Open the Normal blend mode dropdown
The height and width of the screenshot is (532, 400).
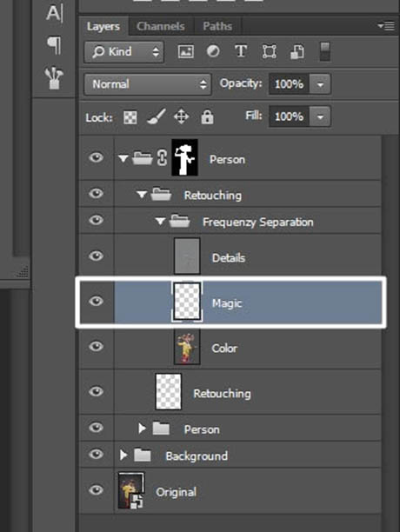(x=148, y=84)
